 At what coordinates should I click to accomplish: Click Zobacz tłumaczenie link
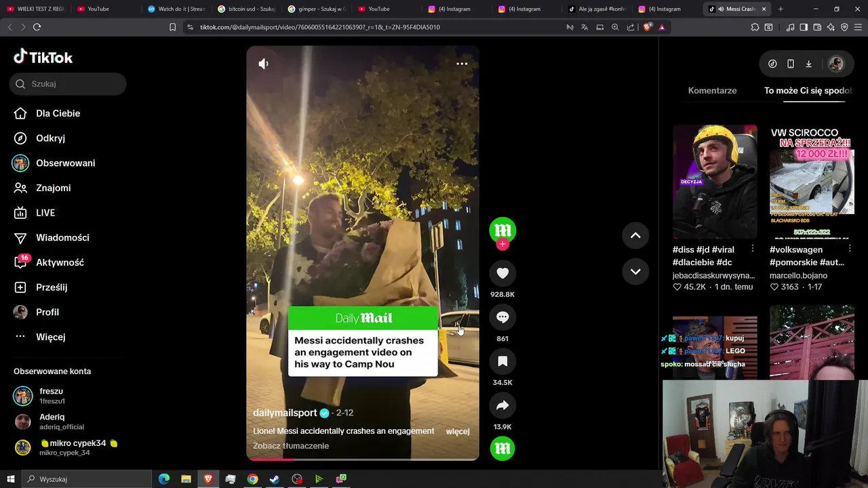[291, 446]
